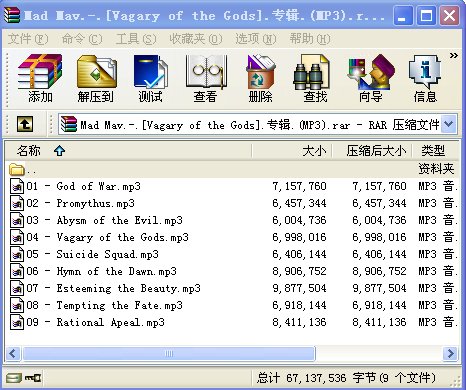Click the MP3 icon of Tempting the Fate

[x=17, y=305]
